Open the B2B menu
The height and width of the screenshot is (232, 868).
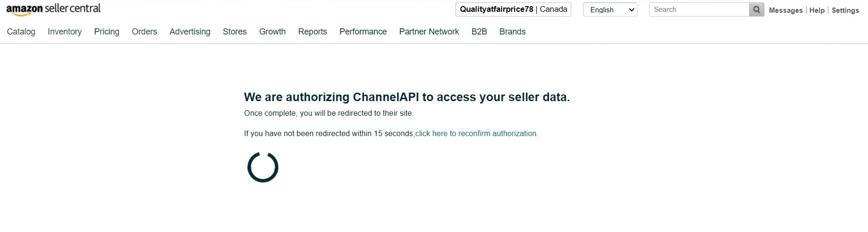coord(479,32)
